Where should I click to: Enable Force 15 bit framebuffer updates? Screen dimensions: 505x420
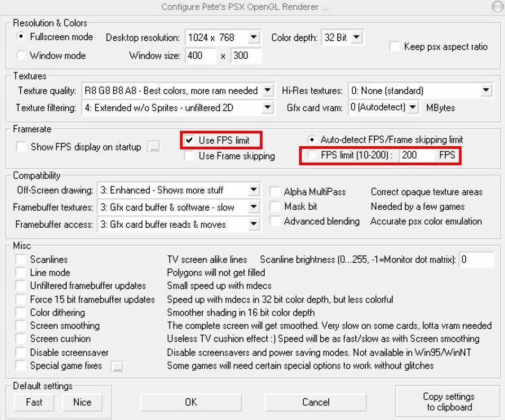coord(21,299)
